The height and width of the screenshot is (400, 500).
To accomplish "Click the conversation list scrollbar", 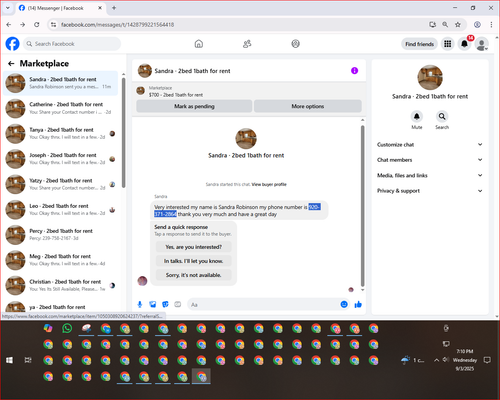I will tap(123, 133).
